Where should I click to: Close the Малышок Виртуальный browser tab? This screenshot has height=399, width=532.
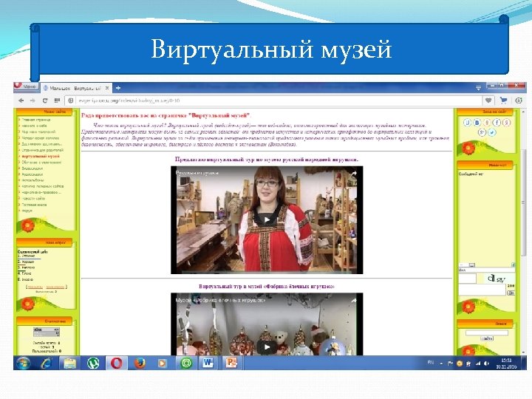point(107,88)
